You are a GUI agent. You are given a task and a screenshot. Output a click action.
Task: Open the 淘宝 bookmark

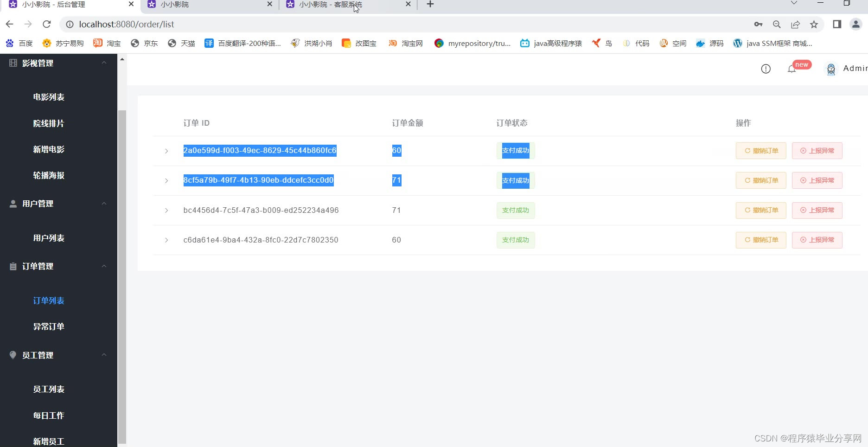107,43
